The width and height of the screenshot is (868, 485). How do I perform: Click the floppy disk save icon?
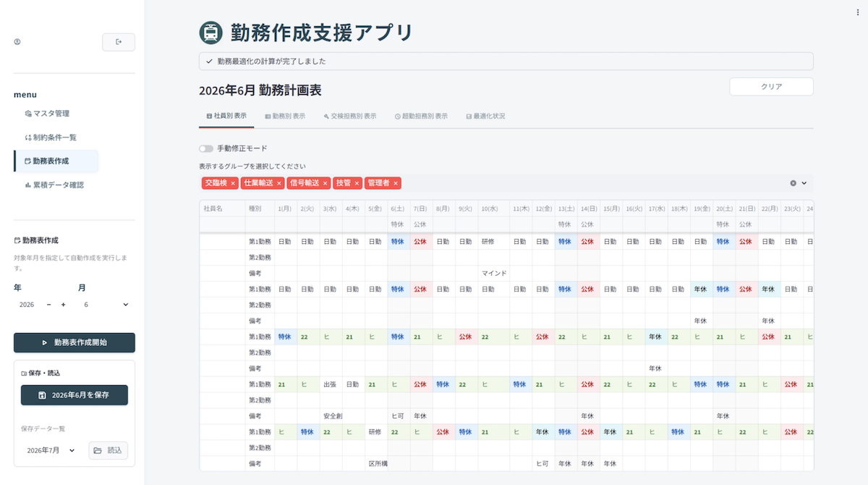tap(42, 395)
